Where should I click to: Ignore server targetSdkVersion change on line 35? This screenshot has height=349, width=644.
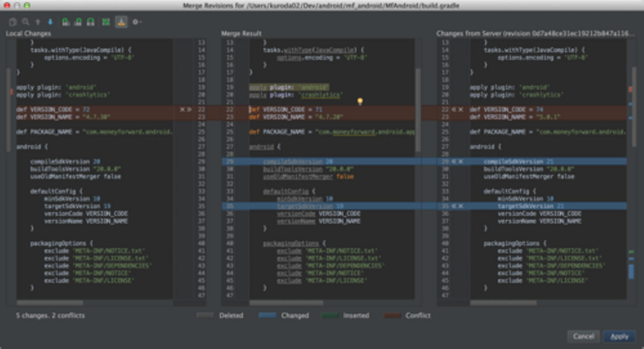pyautogui.click(x=461, y=206)
